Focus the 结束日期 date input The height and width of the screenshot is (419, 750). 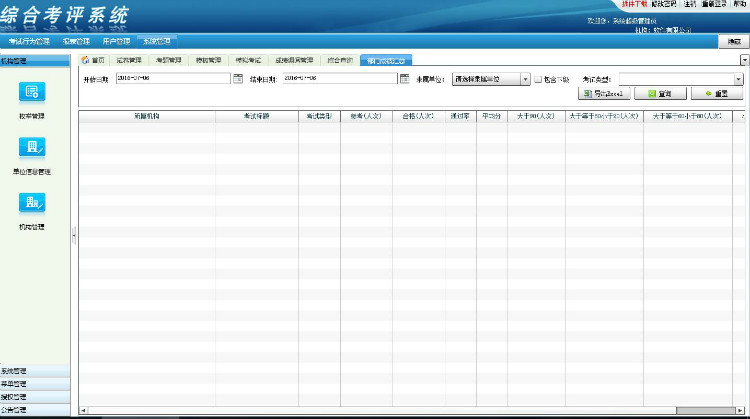pos(340,78)
